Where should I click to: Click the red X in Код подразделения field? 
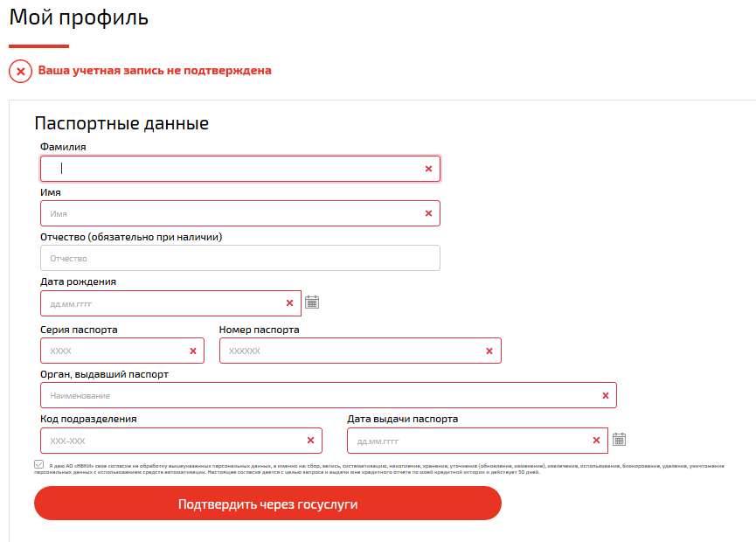[x=310, y=441]
